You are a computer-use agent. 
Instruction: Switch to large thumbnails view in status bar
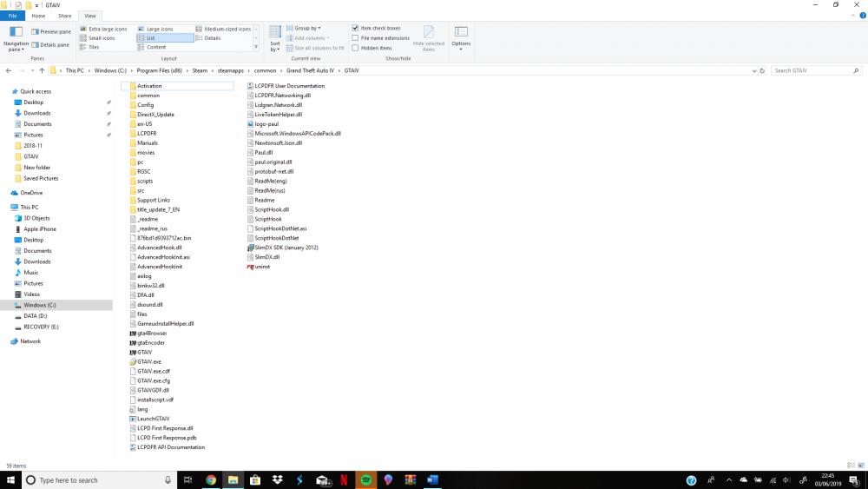(x=861, y=466)
